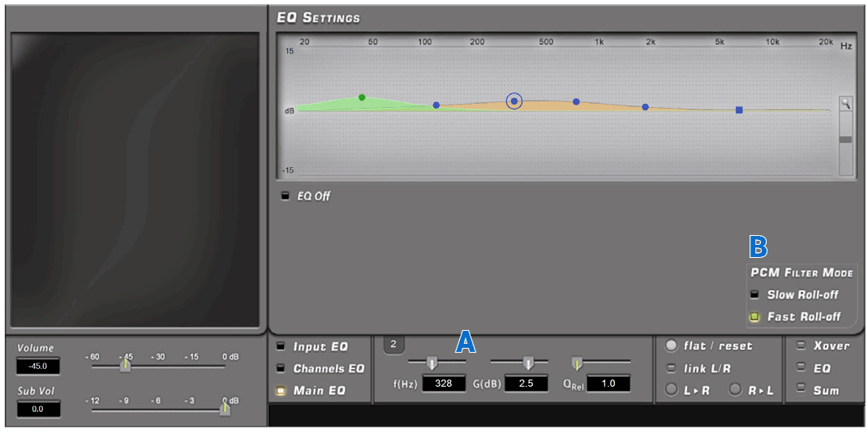The image size is (868, 433).
Task: Select the blue EQ point near 700 Hz
Action: click(576, 101)
